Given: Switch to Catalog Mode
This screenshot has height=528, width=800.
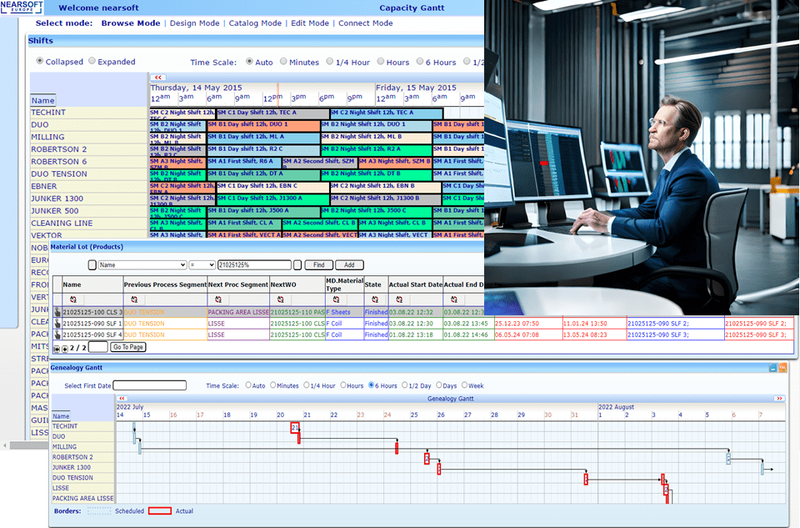Looking at the screenshot, I should tap(255, 23).
